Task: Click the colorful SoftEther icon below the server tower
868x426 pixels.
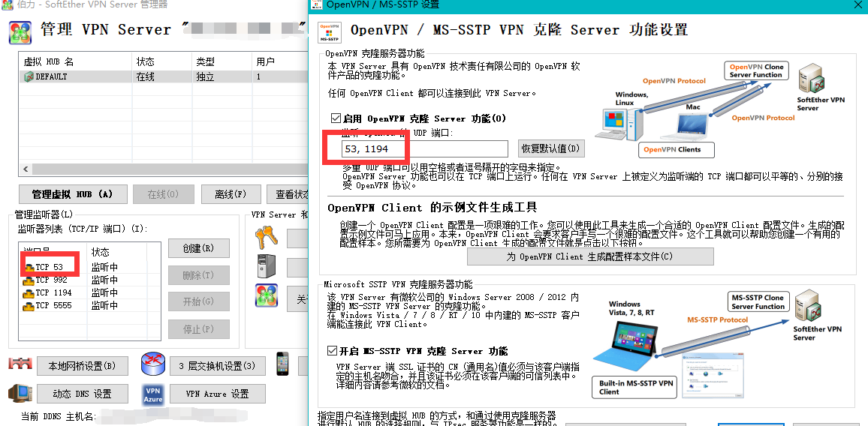Action: 267,295
